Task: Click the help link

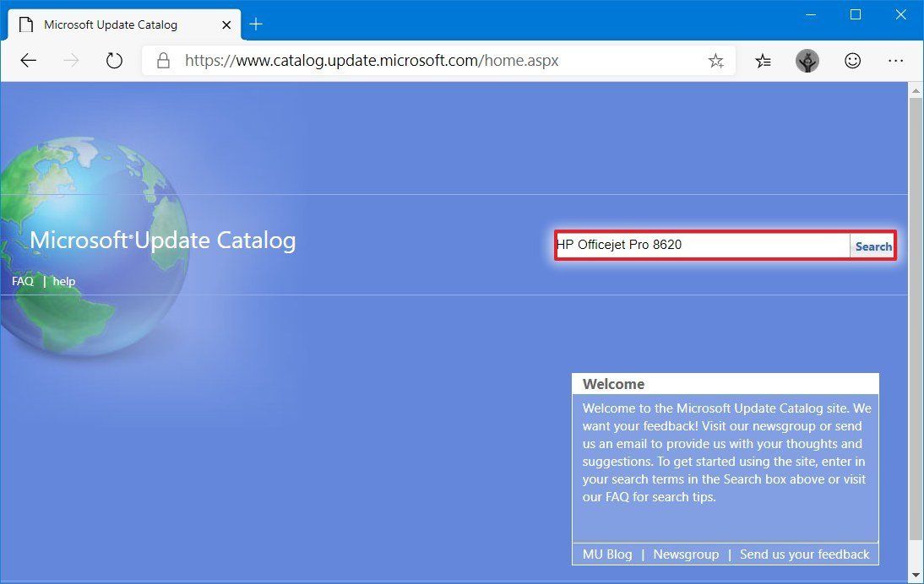Action: (x=64, y=281)
